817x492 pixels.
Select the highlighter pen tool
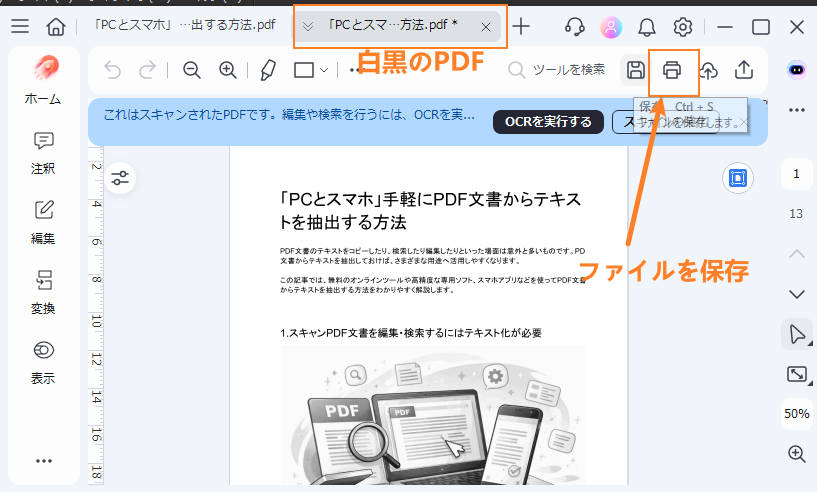pos(268,70)
